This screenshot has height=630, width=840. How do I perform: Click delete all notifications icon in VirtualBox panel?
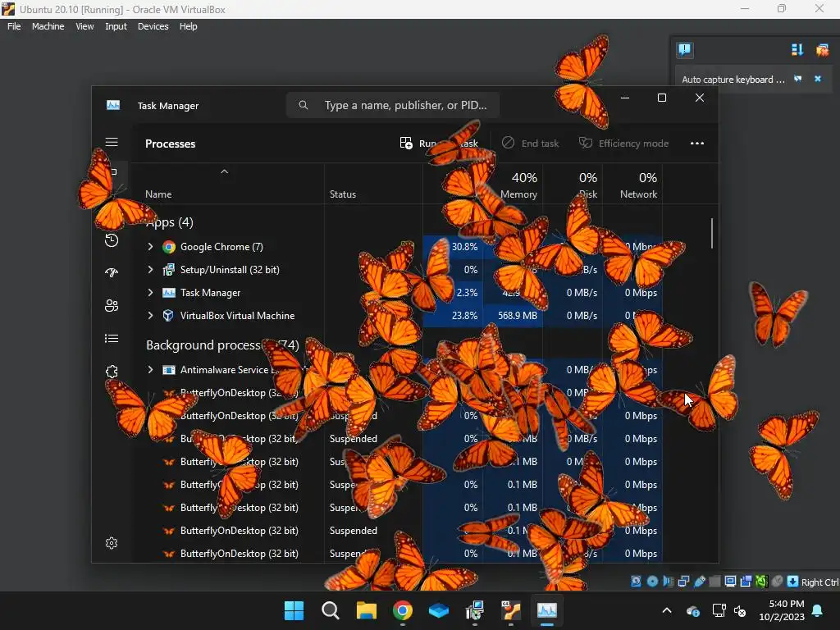click(x=822, y=50)
